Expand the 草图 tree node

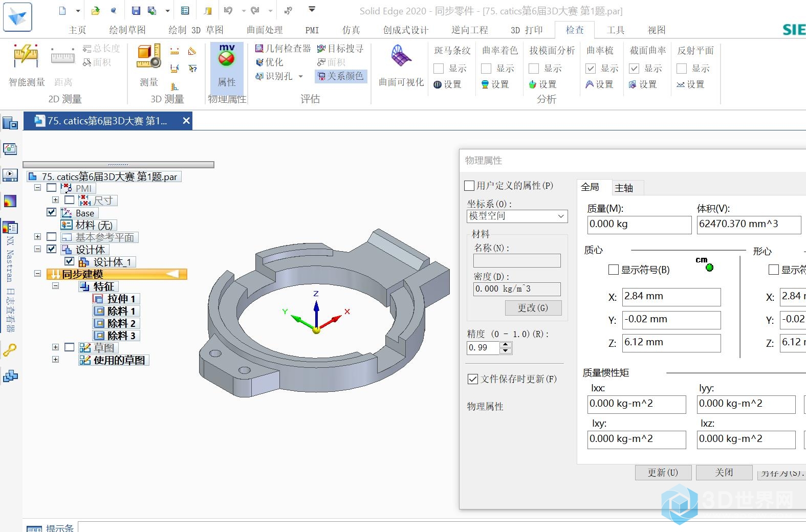pyautogui.click(x=55, y=347)
